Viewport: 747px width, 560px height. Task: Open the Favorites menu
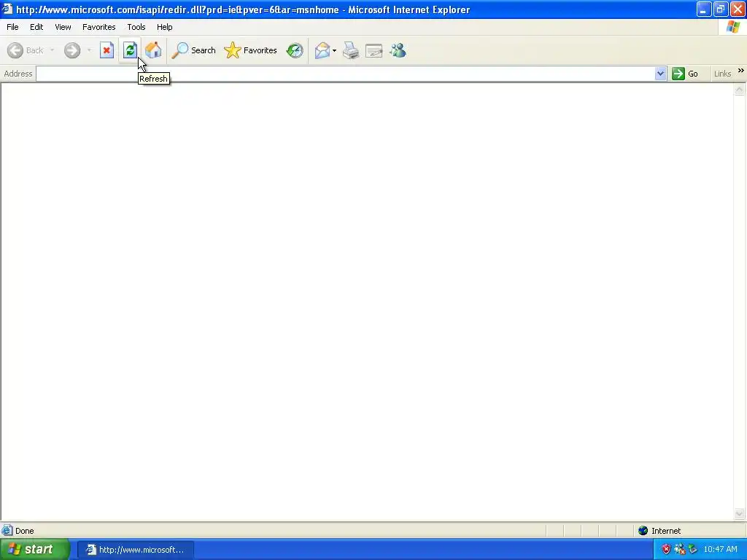[x=98, y=27]
